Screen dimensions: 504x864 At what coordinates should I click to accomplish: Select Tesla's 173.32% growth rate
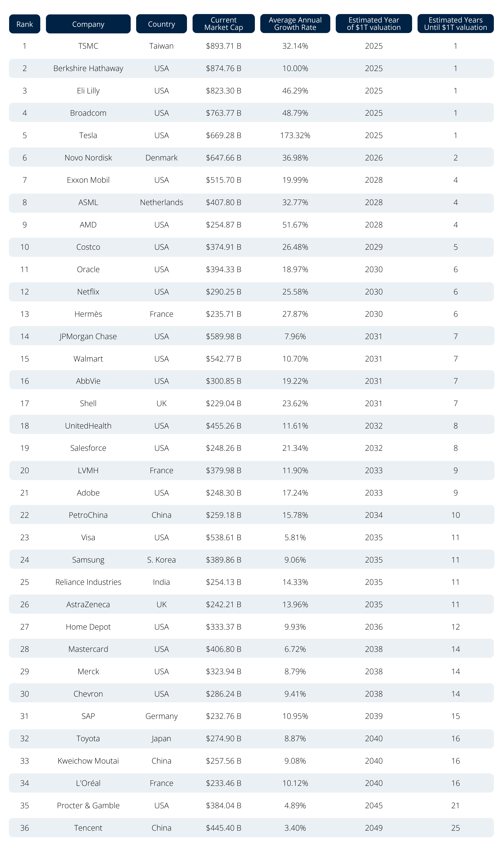point(295,135)
